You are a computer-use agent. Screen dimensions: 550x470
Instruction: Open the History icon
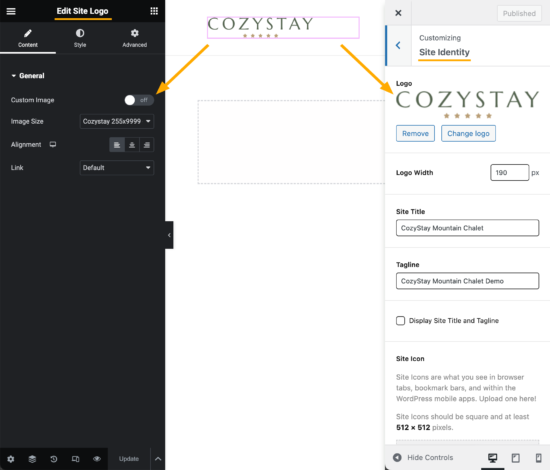tap(54, 459)
